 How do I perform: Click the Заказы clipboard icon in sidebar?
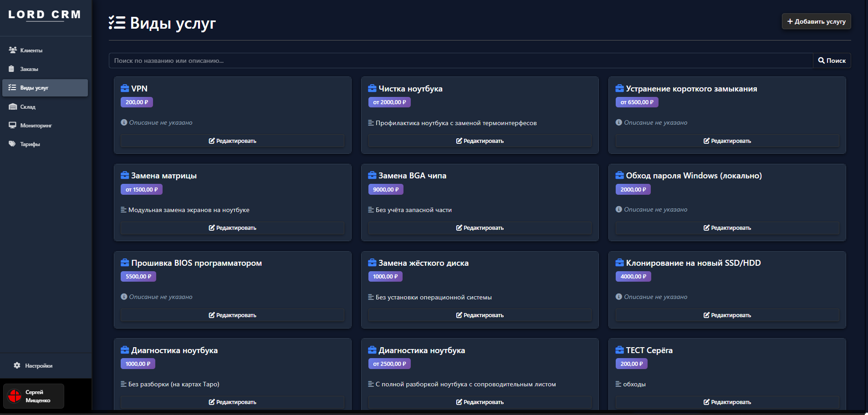pyautogui.click(x=12, y=69)
